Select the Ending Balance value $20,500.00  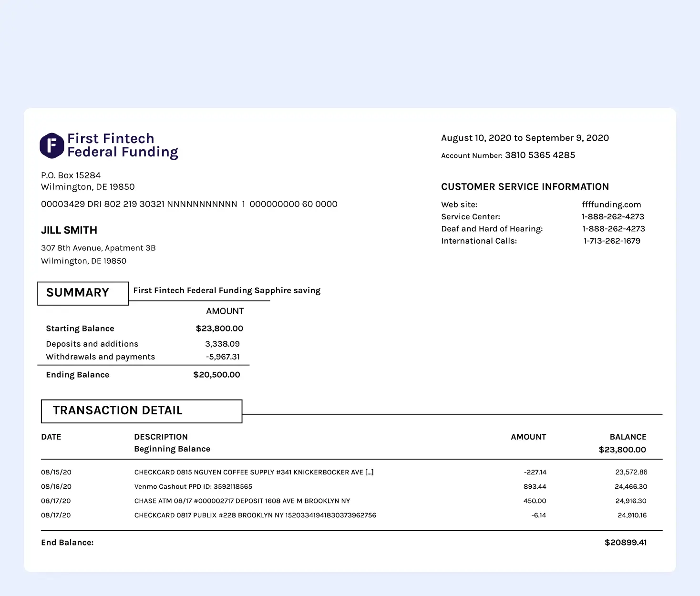216,375
